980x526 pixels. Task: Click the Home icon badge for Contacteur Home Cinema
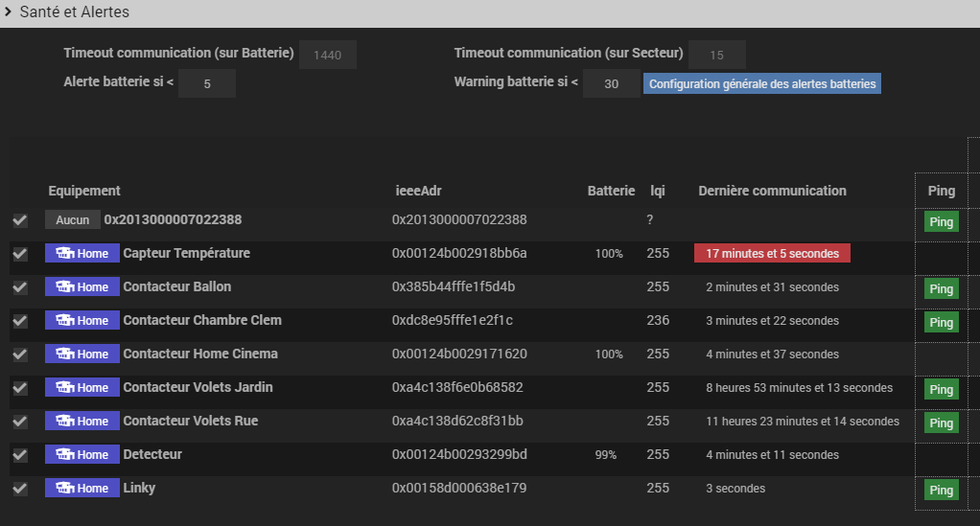click(82, 354)
